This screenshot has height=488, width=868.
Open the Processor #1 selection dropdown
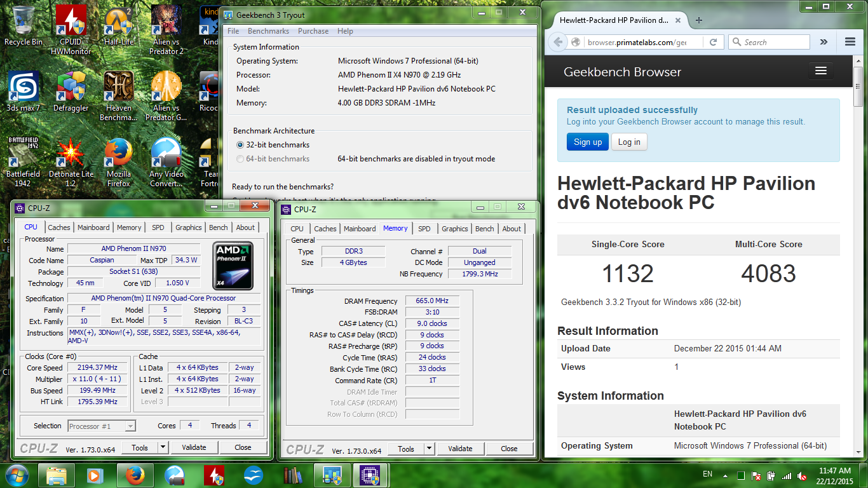tap(102, 426)
